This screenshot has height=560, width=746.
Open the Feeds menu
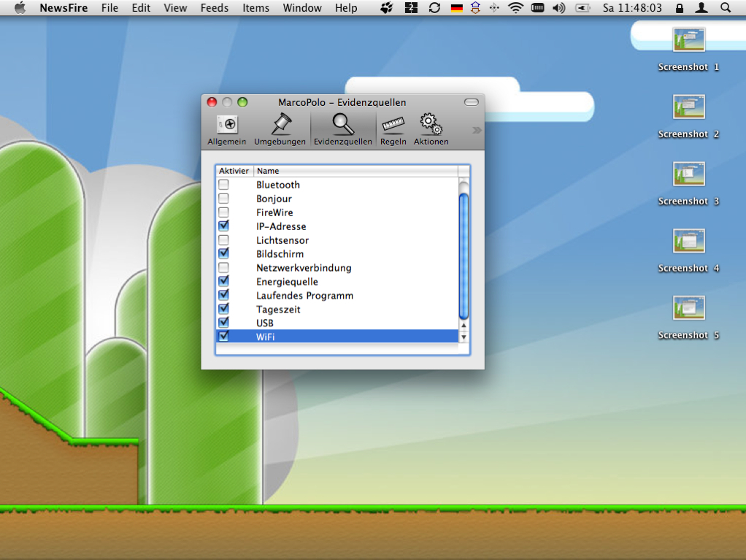(x=214, y=7)
